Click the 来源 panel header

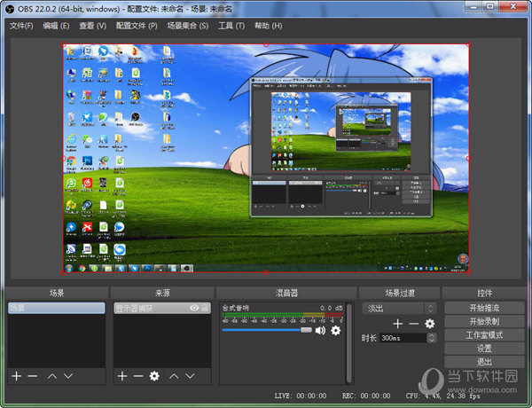pos(162,293)
